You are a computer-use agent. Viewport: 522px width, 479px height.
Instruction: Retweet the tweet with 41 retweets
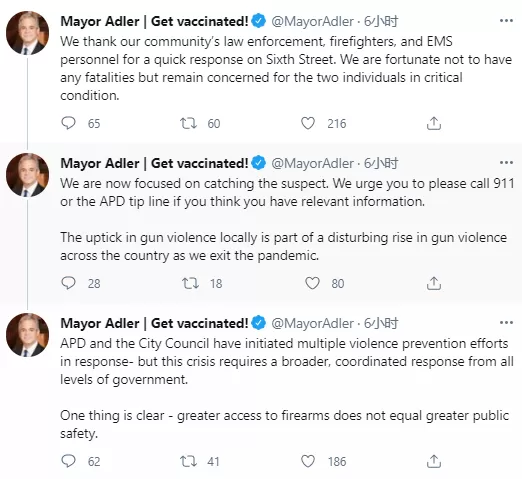pyautogui.click(x=188, y=461)
